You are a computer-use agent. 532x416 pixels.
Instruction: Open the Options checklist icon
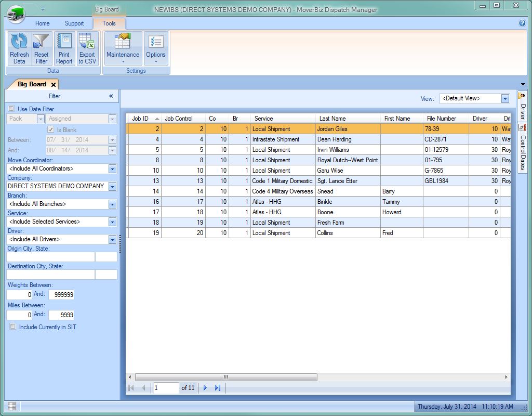tap(155, 48)
